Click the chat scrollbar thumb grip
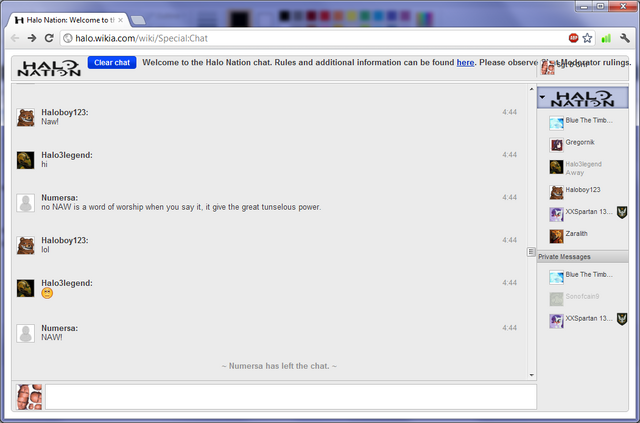The width and height of the screenshot is (640, 423). click(531, 252)
